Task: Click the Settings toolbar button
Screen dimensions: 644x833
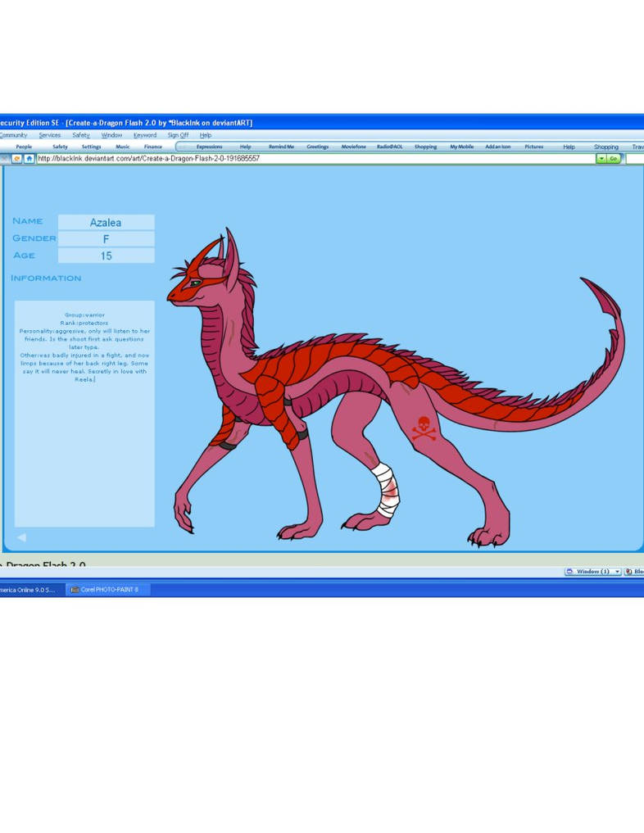Action: [92, 147]
